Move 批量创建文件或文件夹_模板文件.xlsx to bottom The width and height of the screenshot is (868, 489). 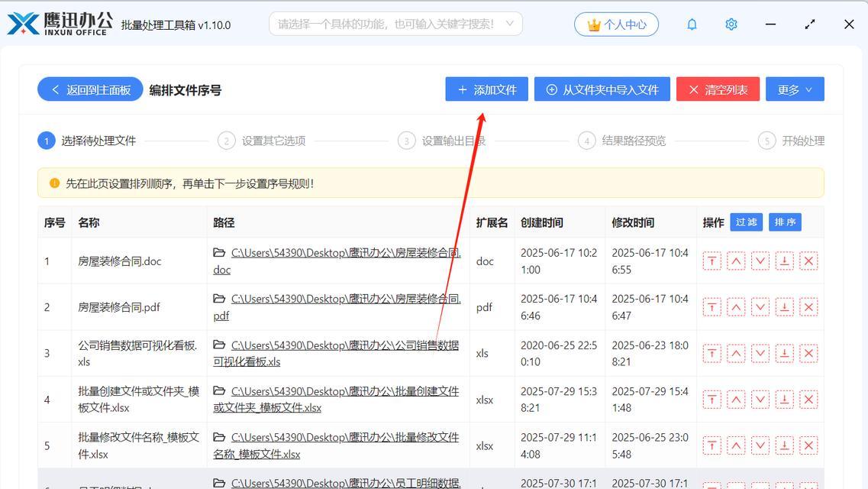click(x=785, y=400)
